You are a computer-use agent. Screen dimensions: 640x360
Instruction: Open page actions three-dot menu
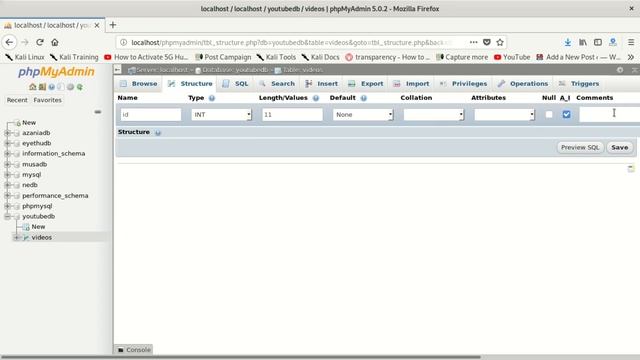coord(473,42)
